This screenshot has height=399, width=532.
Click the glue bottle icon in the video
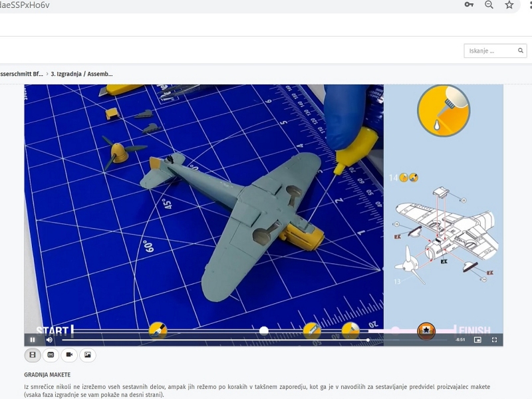pyautogui.click(x=443, y=110)
